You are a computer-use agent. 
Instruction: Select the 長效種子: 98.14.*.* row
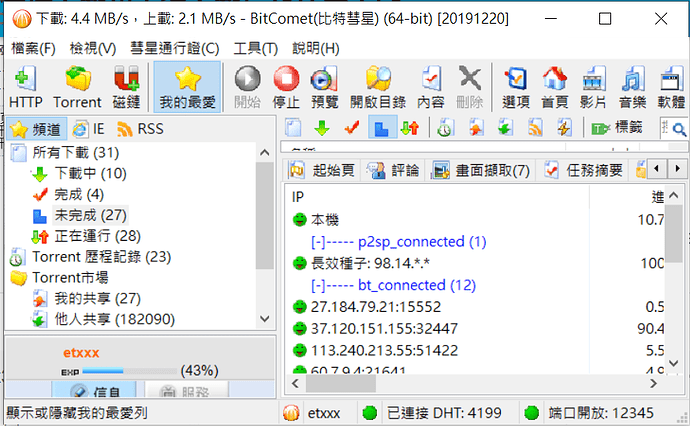477,263
